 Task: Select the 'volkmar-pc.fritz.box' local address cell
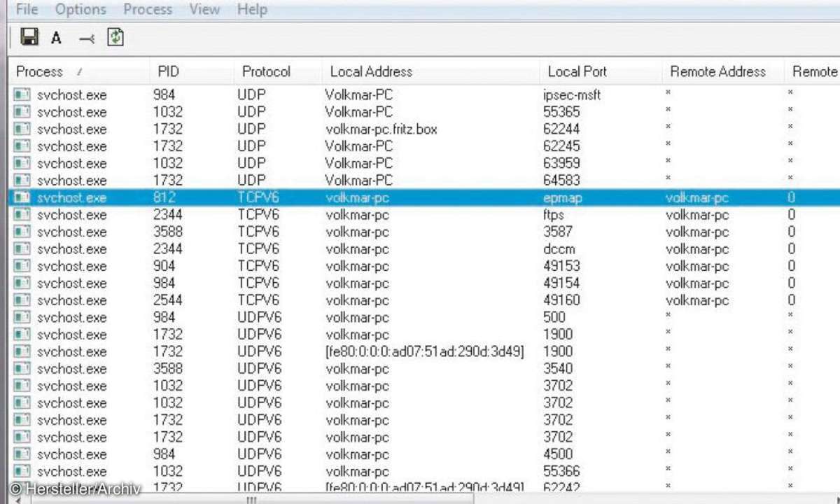(381, 129)
